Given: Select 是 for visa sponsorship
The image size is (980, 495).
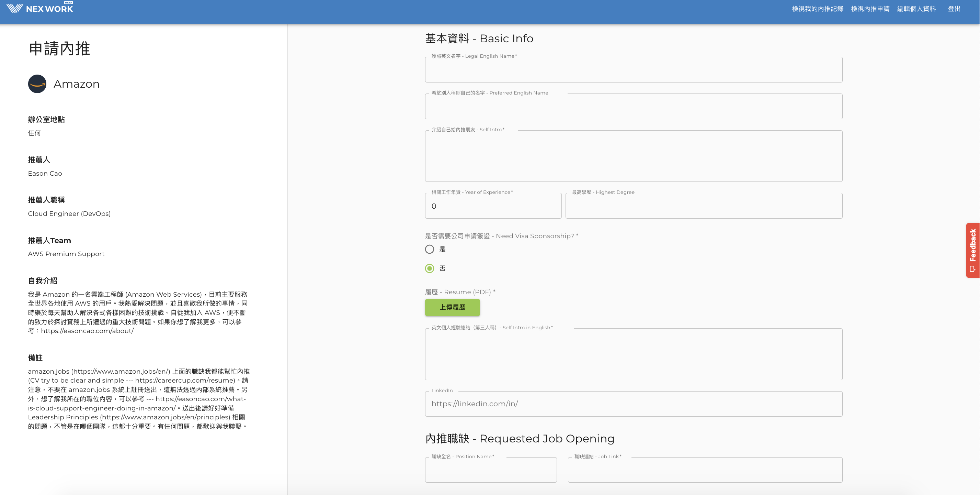Looking at the screenshot, I should (430, 250).
